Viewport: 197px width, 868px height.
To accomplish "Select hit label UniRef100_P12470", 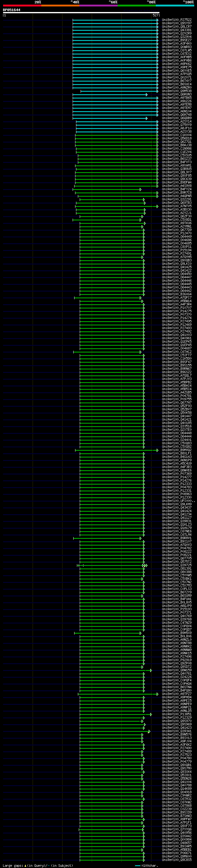I will pyautogui.click(x=176, y=233).
